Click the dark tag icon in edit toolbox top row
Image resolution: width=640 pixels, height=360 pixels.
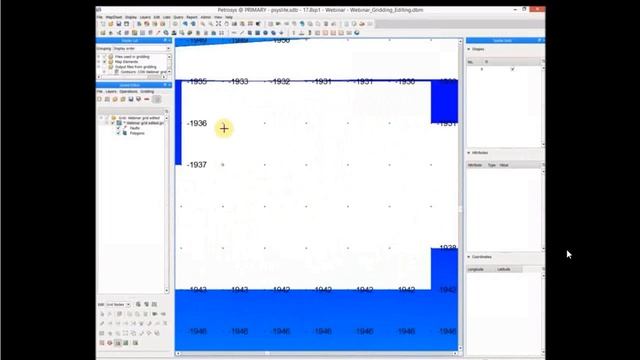point(154,314)
